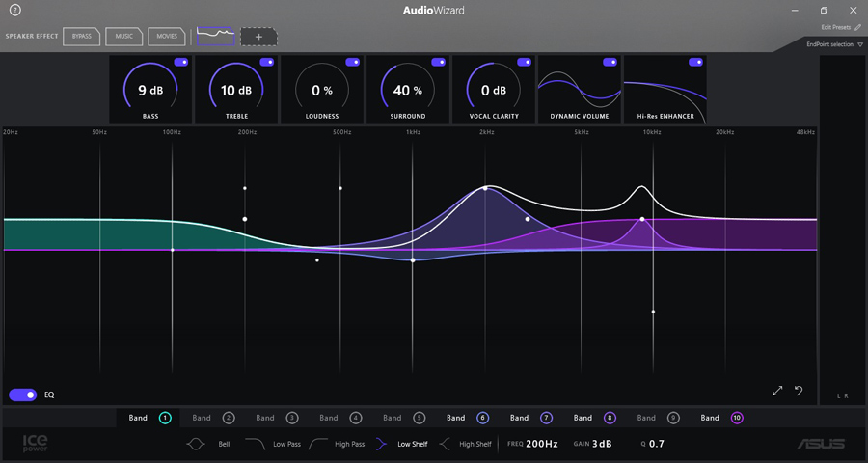Toggle the Dynamic Volume switch

610,62
